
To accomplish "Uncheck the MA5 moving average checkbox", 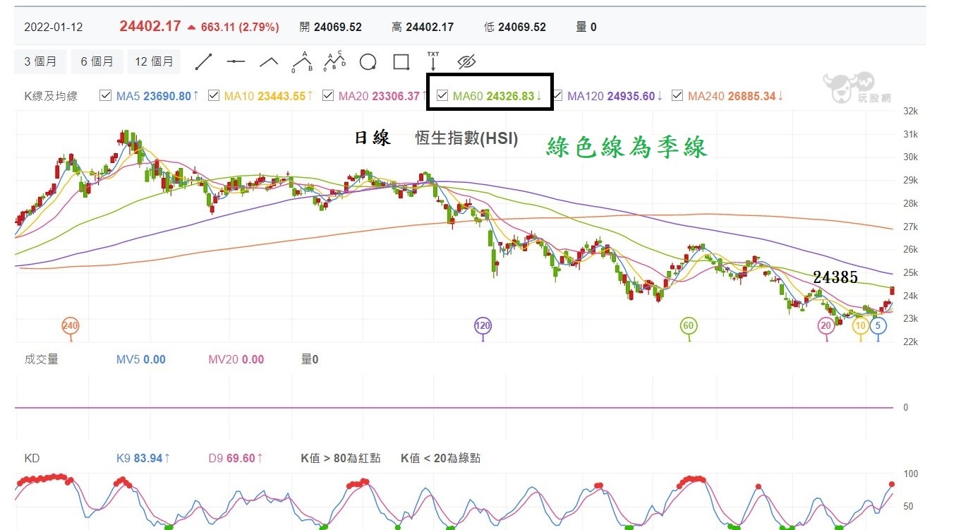I will pos(106,95).
